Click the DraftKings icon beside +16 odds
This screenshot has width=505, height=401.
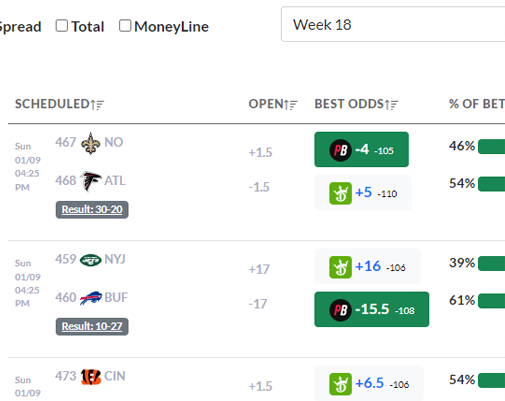pyautogui.click(x=340, y=267)
